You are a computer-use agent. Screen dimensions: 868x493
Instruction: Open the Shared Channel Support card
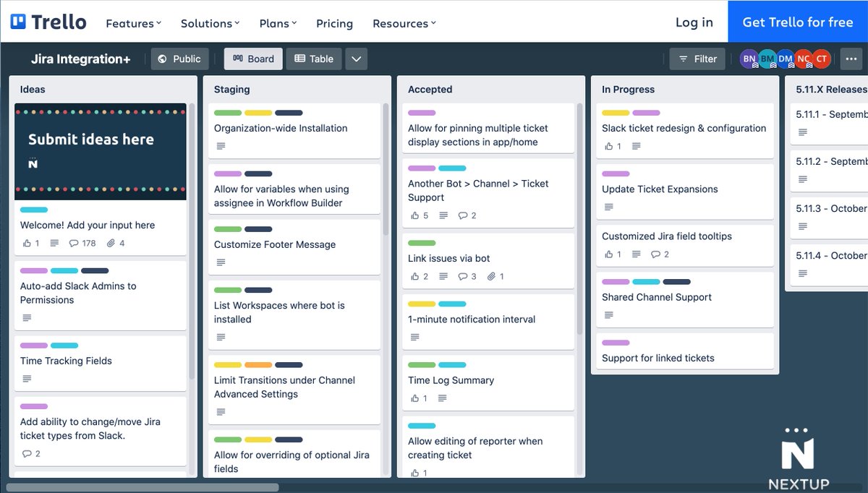tap(685, 299)
